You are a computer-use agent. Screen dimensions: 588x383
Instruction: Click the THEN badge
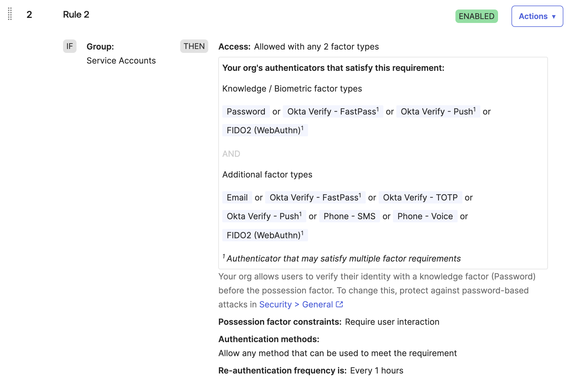click(194, 46)
